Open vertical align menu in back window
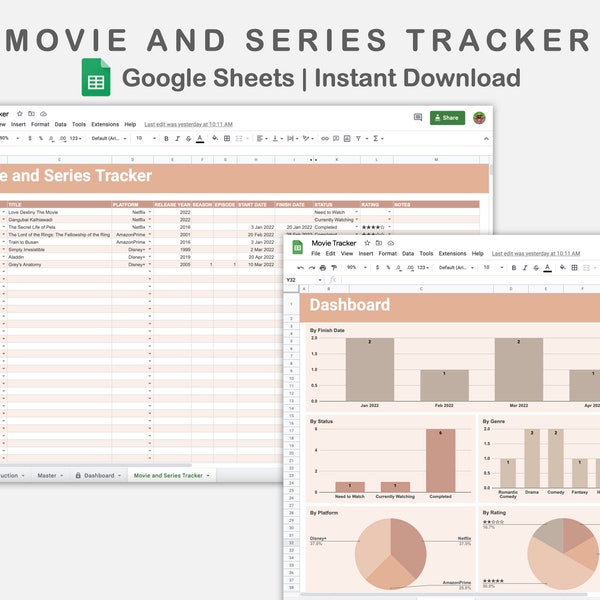 (277, 139)
